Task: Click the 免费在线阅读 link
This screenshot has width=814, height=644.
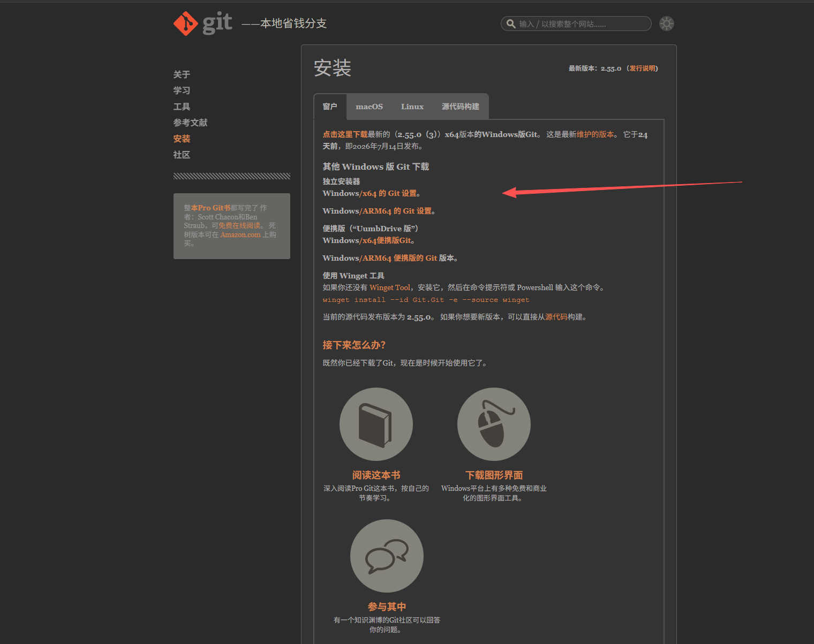Action: coord(239,226)
